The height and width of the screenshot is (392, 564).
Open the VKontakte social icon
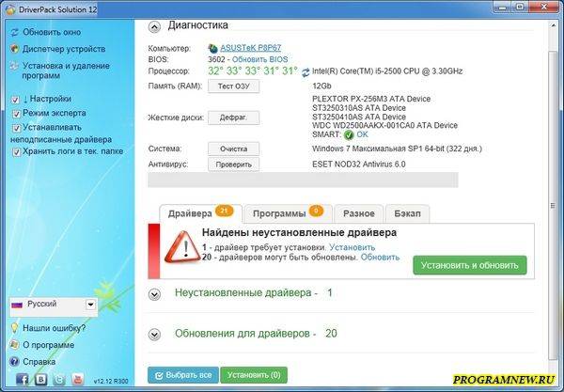(40, 379)
